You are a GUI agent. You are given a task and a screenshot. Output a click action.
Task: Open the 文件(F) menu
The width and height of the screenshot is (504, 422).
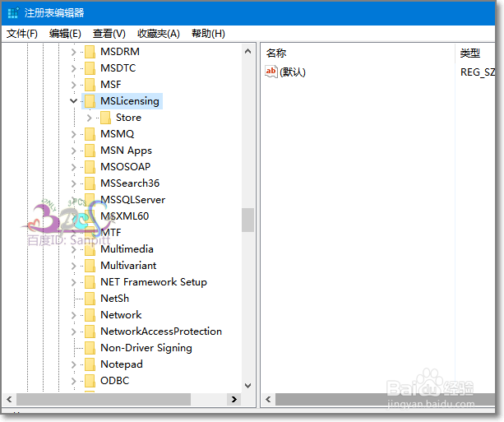[22, 34]
